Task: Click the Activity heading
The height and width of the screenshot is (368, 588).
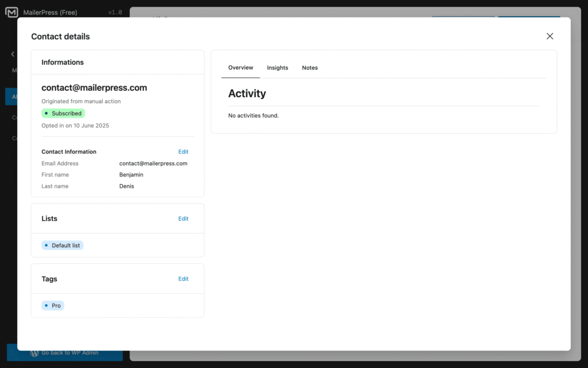Action: (x=247, y=93)
